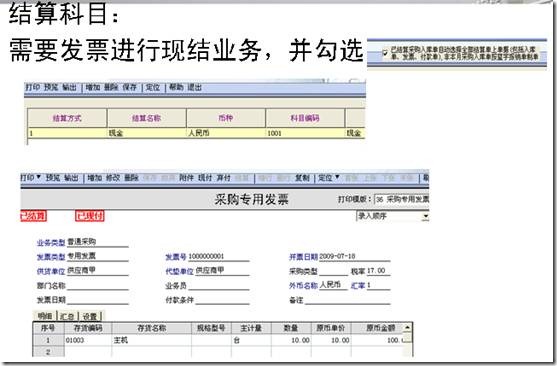This screenshot has width=557, height=366.
Task: Tick the auto-select settled documents checkbox
Action: [385, 53]
